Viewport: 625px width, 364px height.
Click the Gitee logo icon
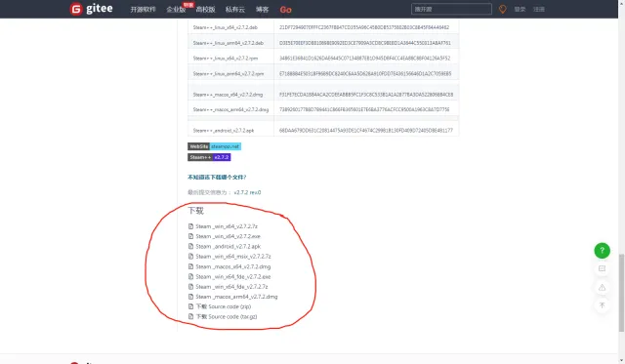click(x=76, y=9)
